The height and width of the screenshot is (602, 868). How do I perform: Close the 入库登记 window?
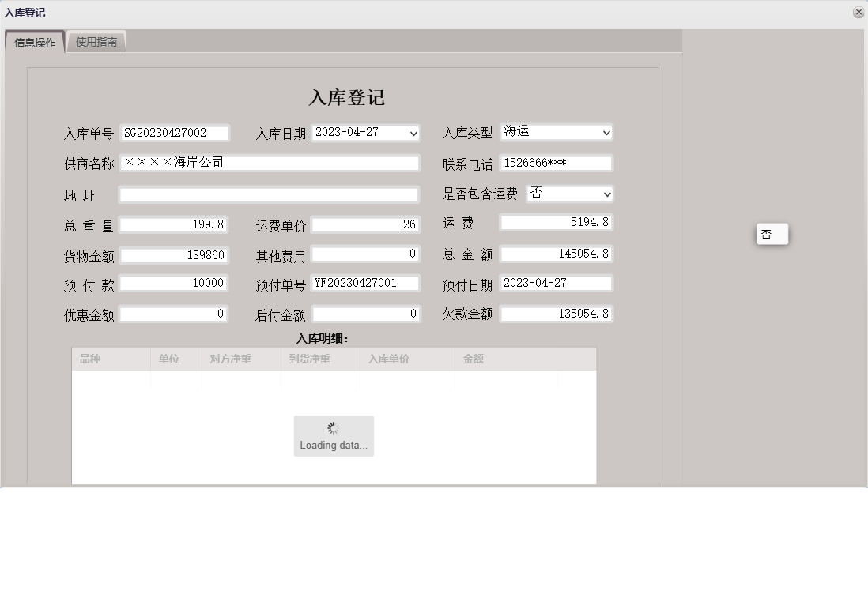[860, 12]
